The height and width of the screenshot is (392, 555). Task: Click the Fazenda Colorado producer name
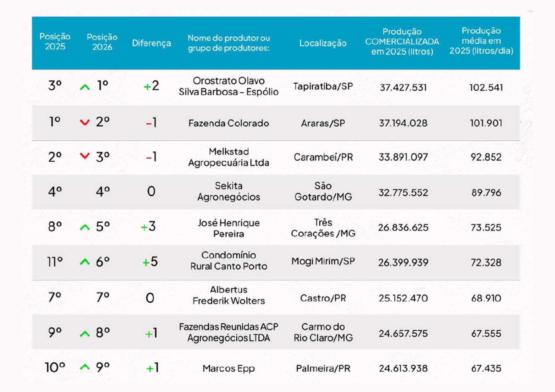(x=229, y=123)
